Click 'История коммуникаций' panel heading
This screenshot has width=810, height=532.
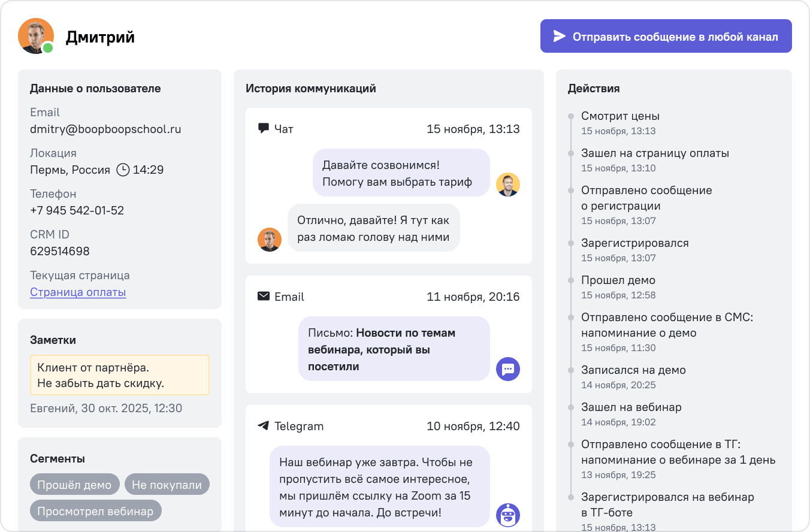(311, 89)
